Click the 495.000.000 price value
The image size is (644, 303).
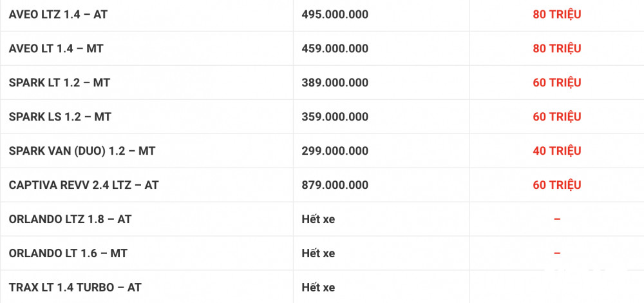point(335,14)
